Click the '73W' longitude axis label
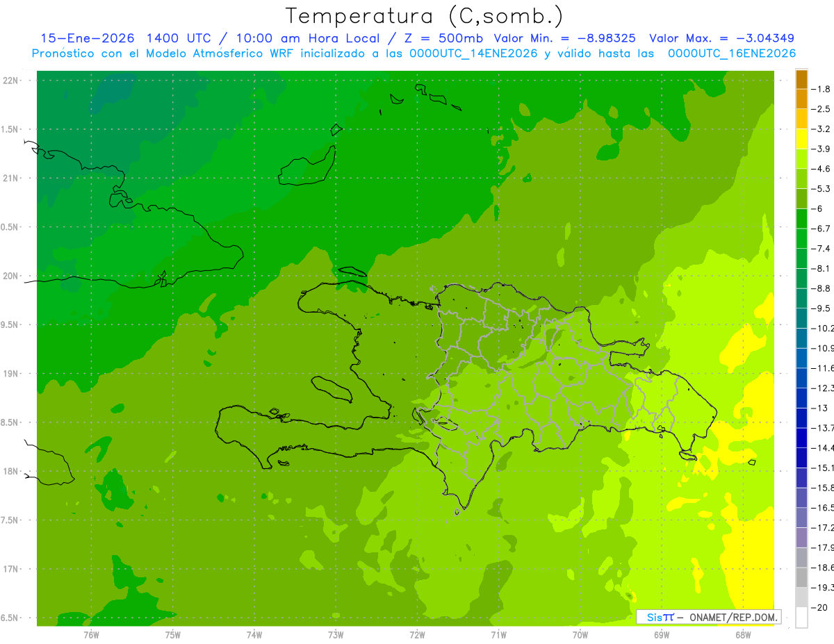 point(336,634)
